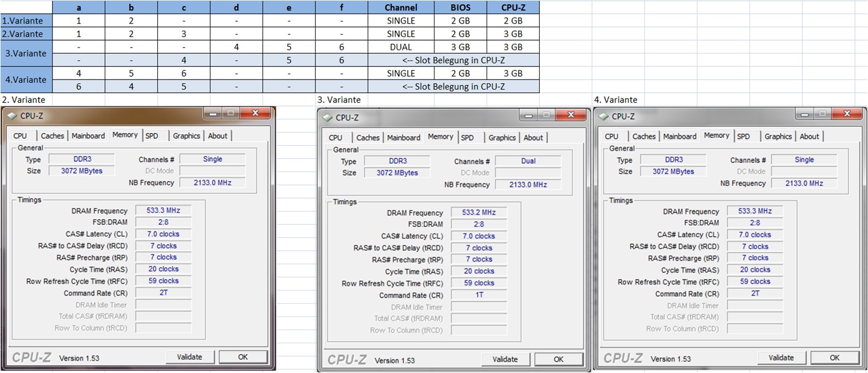The height and width of the screenshot is (373, 868).
Task: Click CPU-Z title icon in 4. Variante window
Action: pyautogui.click(x=603, y=116)
